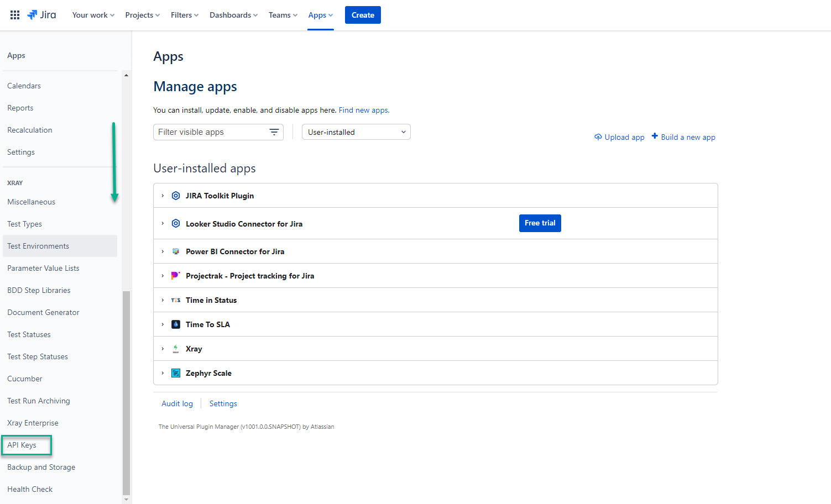The height and width of the screenshot is (504, 831).
Task: Click the Zephyr Scale app icon
Action: pyautogui.click(x=176, y=373)
